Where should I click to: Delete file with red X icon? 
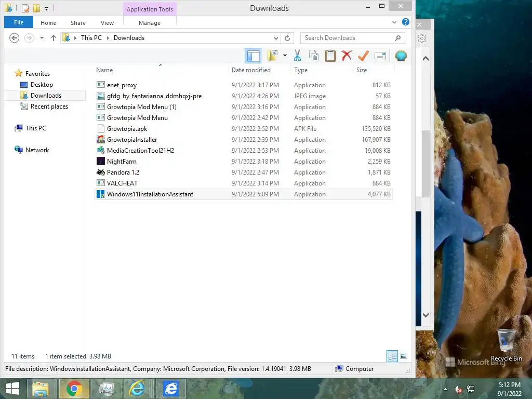point(347,56)
